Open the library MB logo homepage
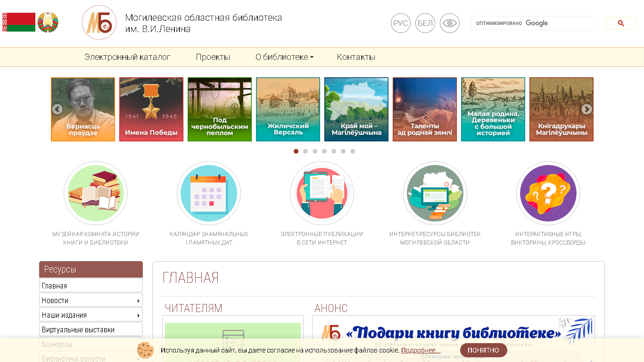Viewport: 644px width, 362px height. (99, 23)
